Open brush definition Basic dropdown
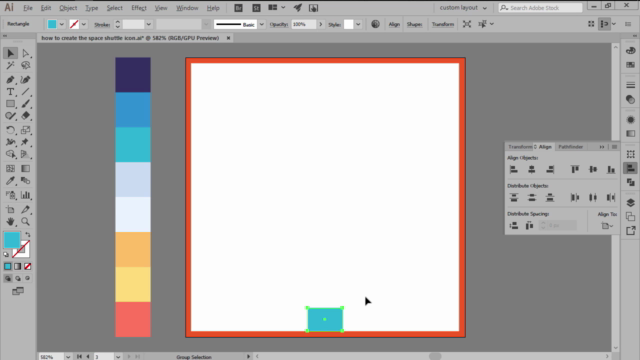This screenshot has width=640, height=360. pyautogui.click(x=262, y=24)
